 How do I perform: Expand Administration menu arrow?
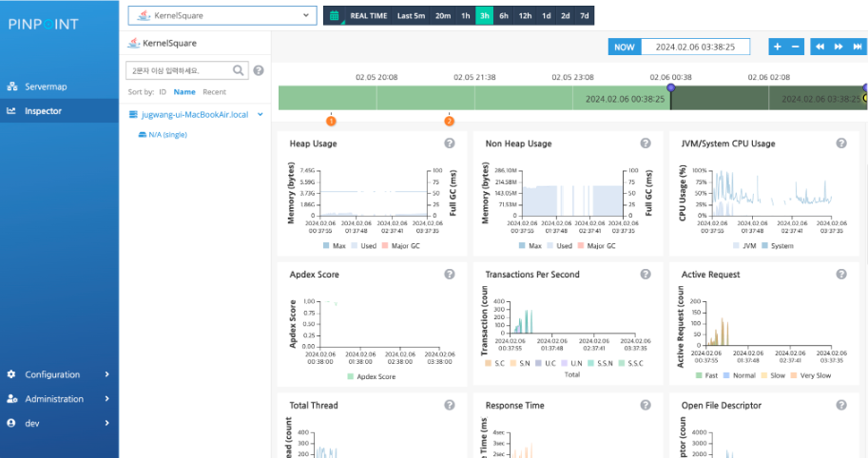pyautogui.click(x=106, y=399)
